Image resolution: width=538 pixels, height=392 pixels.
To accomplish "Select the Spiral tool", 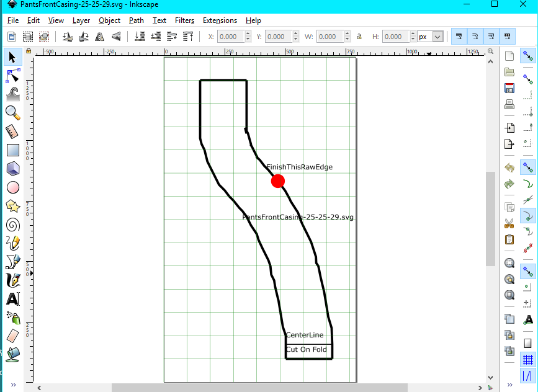I will point(13,224).
